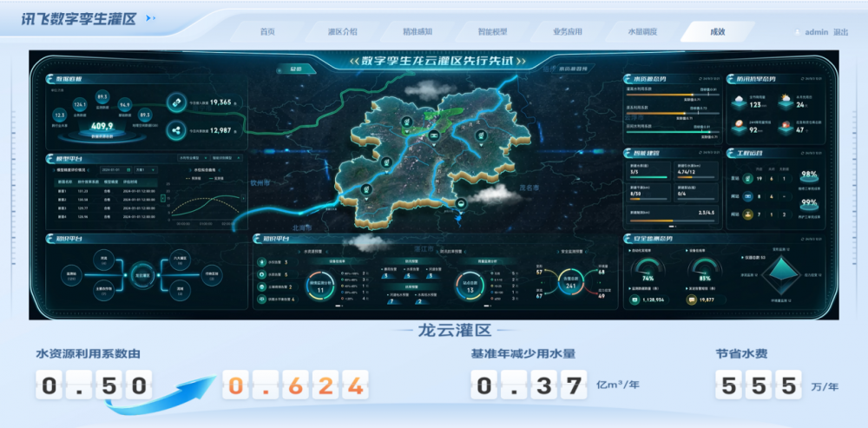The image size is (868, 428).
Task: Click the green message icon beside 1,128,934
Action: [x=635, y=300]
